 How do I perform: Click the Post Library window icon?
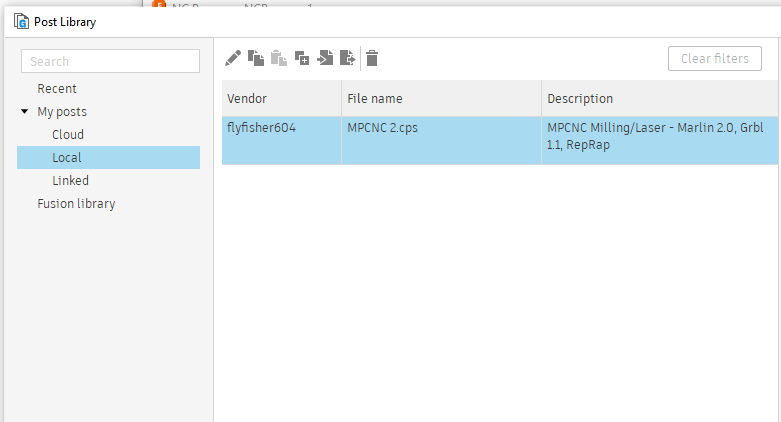21,21
